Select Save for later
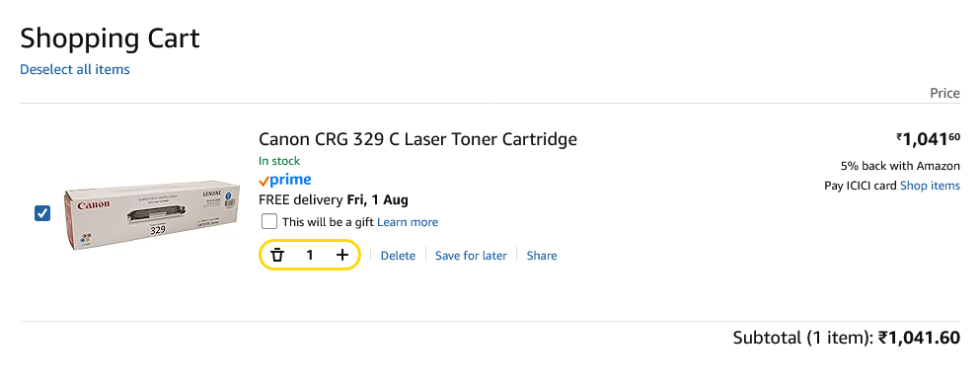The width and height of the screenshot is (980, 387). point(472,255)
